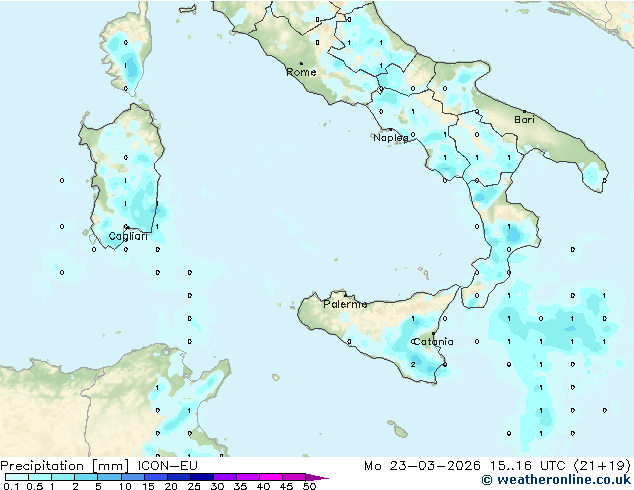
Task: Pick the 0.5–1 mm legend color
Action: pos(40,477)
